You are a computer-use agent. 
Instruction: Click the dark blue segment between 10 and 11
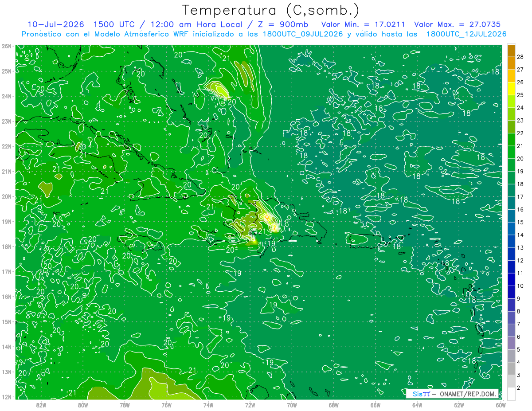click(511, 279)
